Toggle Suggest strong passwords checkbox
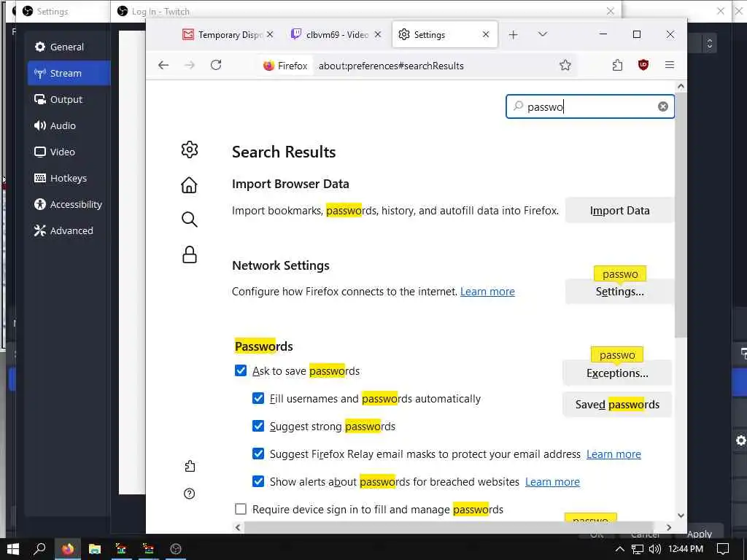747x560 pixels. click(258, 426)
